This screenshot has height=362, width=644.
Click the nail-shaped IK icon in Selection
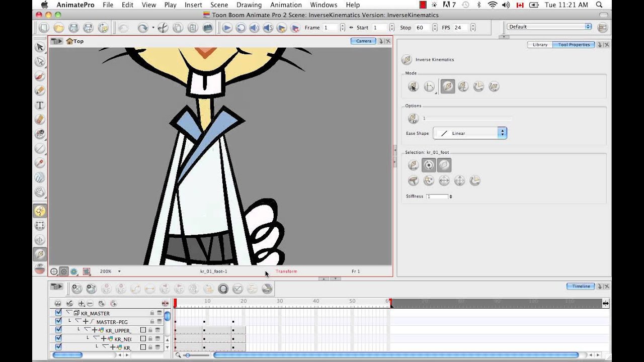point(413,181)
